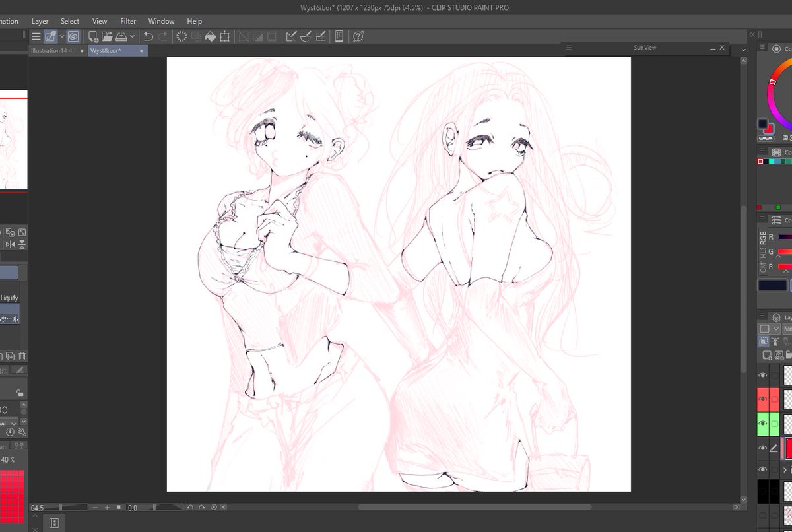Click the Fill paint bucket icon
The width and height of the screenshot is (792, 532).
(211, 36)
